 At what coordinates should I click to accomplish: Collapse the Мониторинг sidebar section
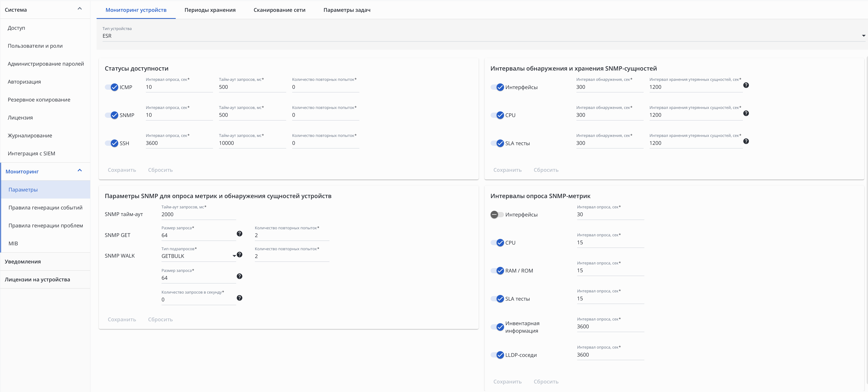(x=80, y=170)
